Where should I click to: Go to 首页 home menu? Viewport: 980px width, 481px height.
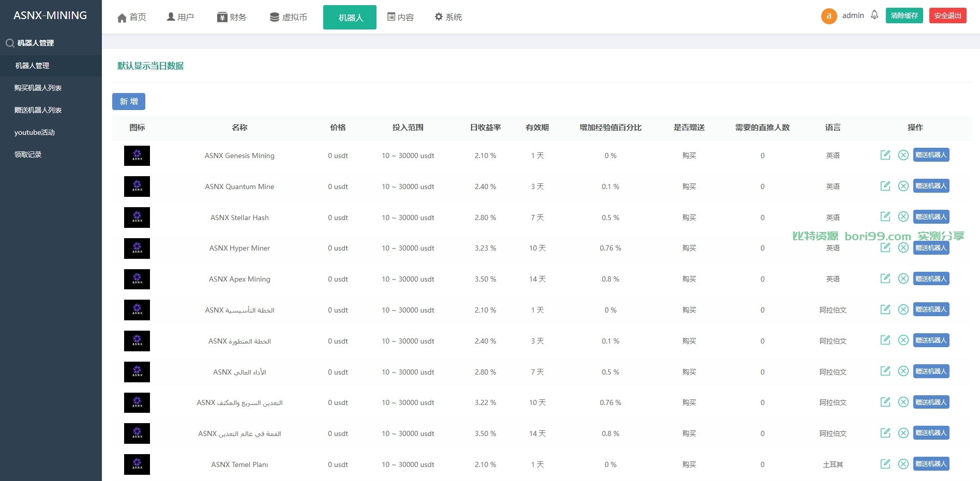[x=132, y=18]
